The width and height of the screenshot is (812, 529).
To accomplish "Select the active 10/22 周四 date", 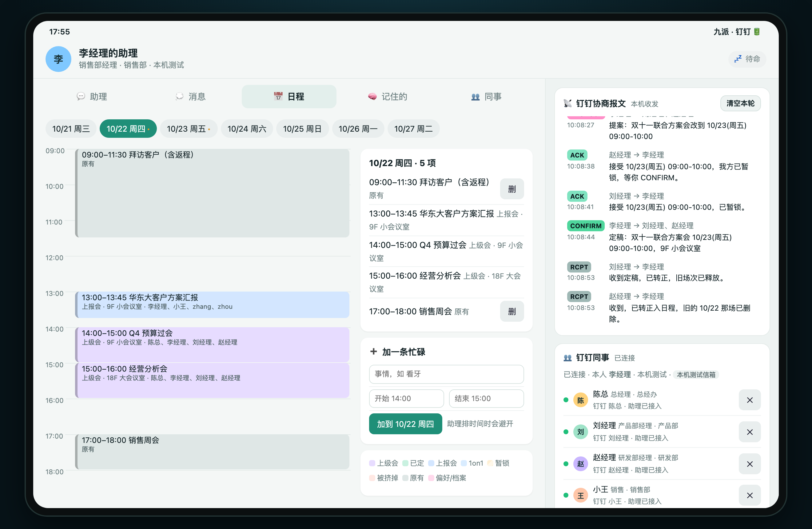I will click(x=128, y=129).
